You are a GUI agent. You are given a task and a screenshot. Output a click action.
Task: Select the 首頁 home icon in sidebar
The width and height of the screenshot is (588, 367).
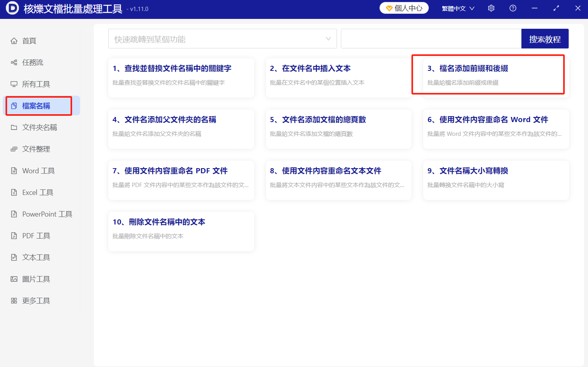pyautogui.click(x=14, y=41)
